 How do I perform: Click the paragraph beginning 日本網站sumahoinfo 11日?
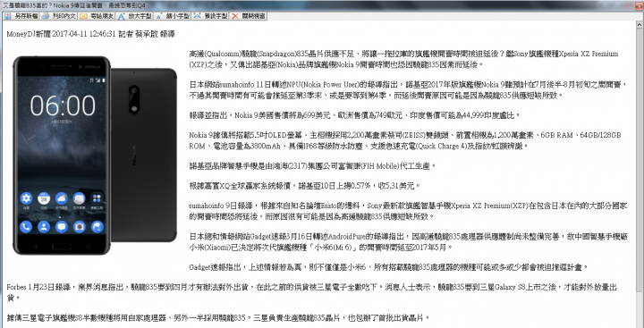(x=408, y=90)
